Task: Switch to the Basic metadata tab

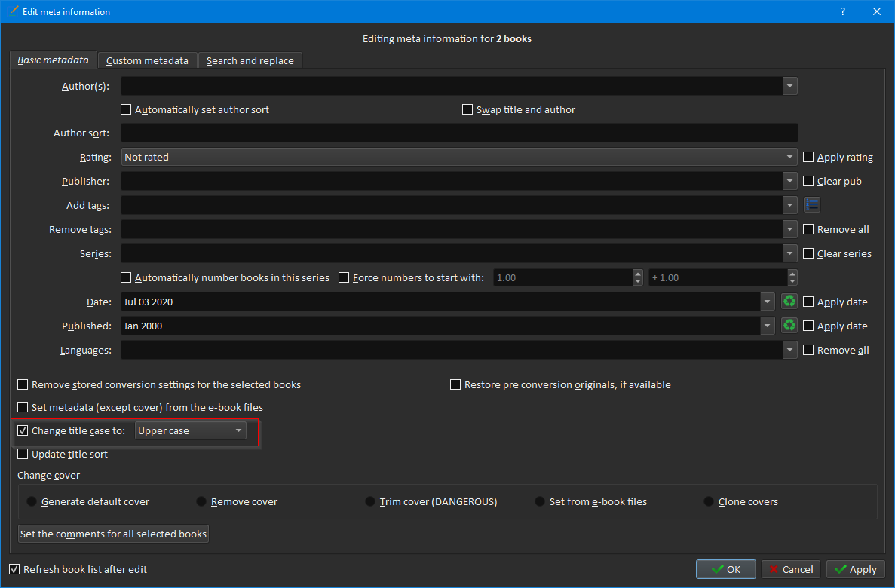Action: pyautogui.click(x=53, y=60)
